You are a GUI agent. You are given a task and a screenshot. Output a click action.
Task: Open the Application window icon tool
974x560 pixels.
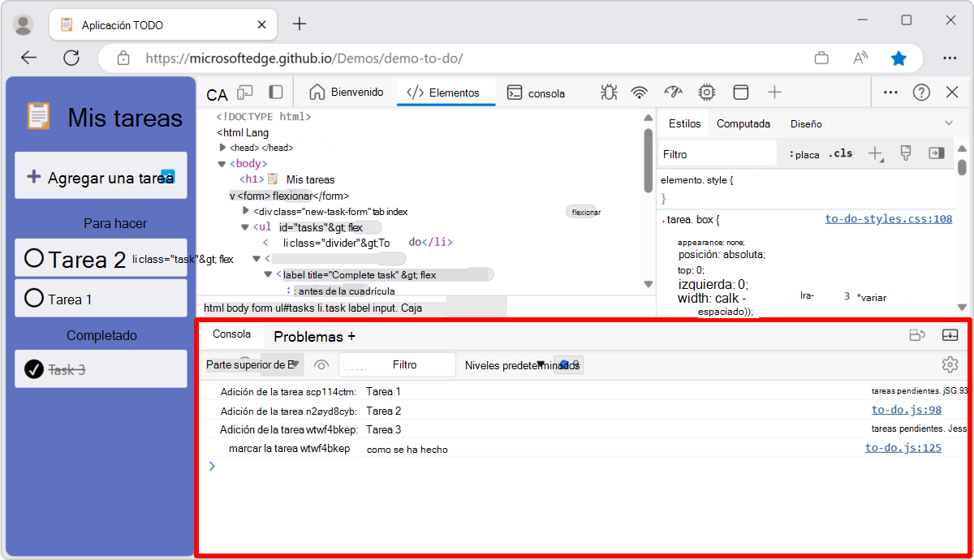tap(740, 93)
